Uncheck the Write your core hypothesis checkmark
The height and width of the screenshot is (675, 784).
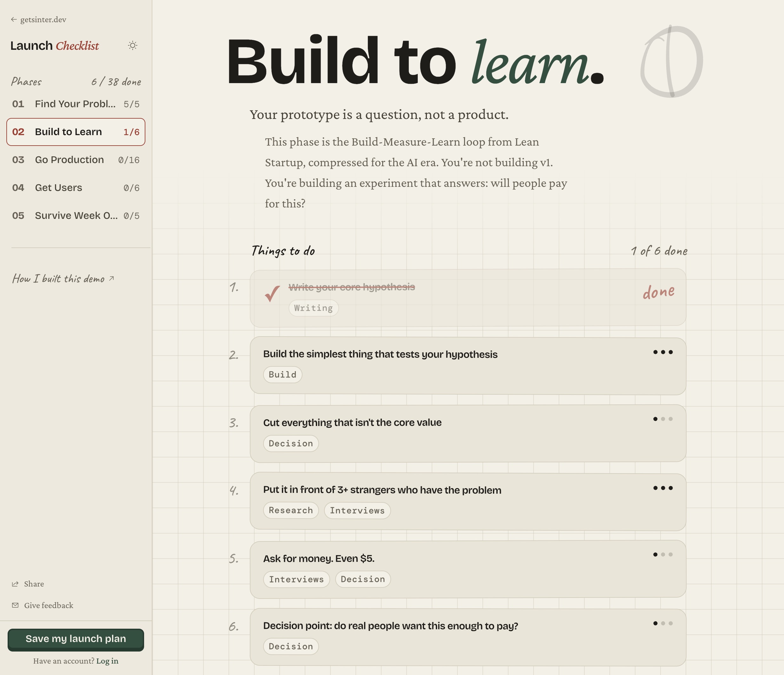[x=272, y=294]
